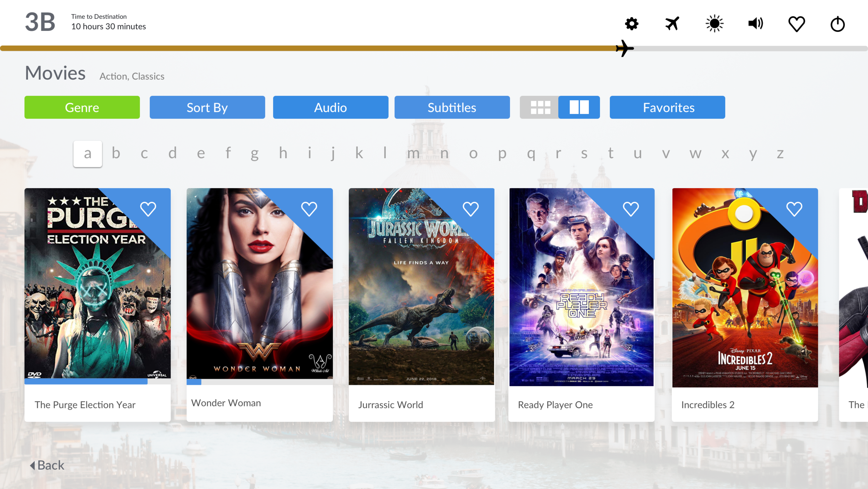This screenshot has height=489, width=868.
Task: Jump to movies starting with g
Action: (254, 154)
